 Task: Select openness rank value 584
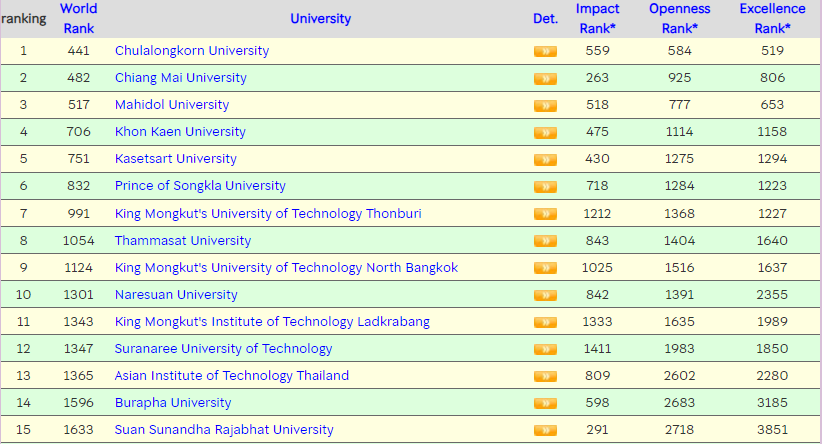click(x=679, y=51)
